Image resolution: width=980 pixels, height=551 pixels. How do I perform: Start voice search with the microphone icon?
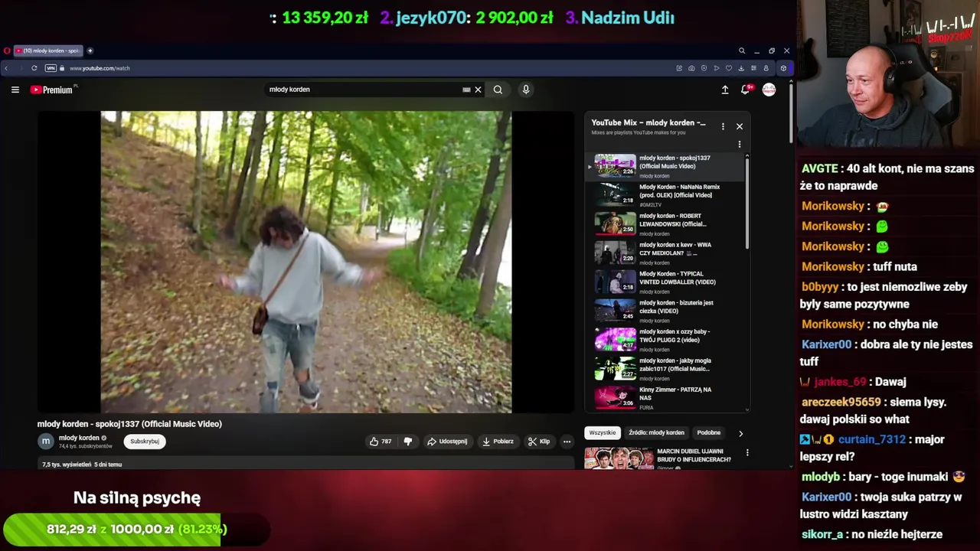tap(526, 90)
